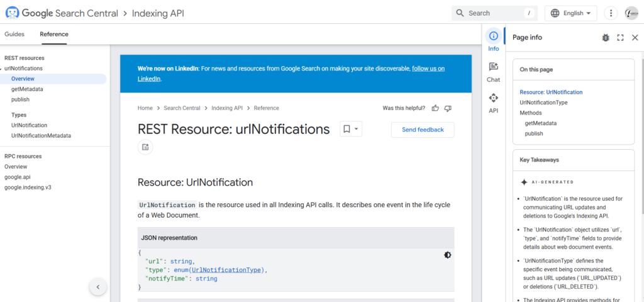This screenshot has height=302, width=644.
Task: Close the Page info panel
Action: pos(635,37)
